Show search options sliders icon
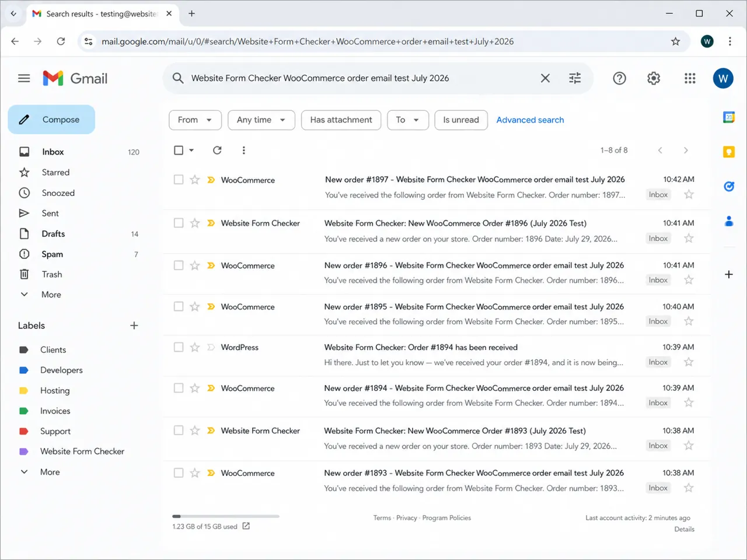Screen dimensions: 747x560 575,78
